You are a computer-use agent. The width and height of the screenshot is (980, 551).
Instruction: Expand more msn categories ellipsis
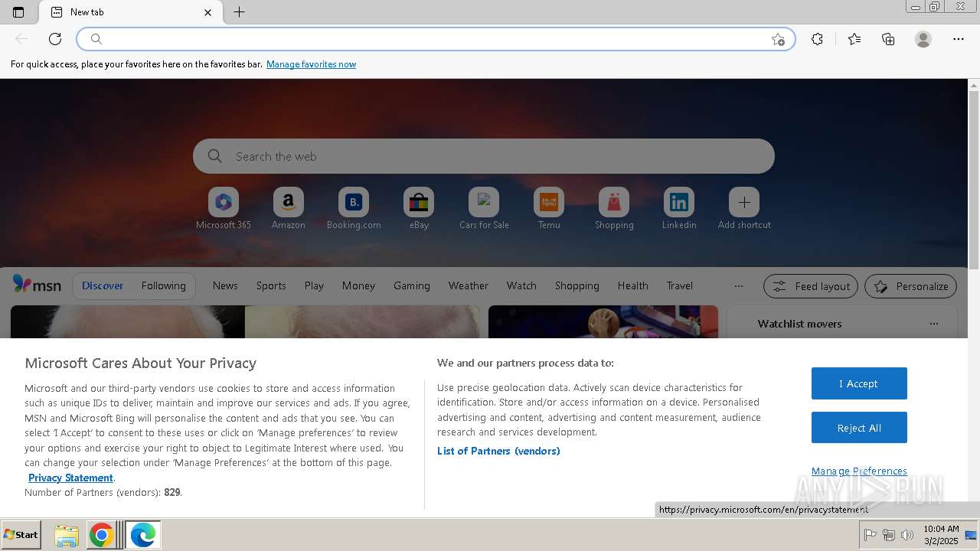pyautogui.click(x=738, y=285)
